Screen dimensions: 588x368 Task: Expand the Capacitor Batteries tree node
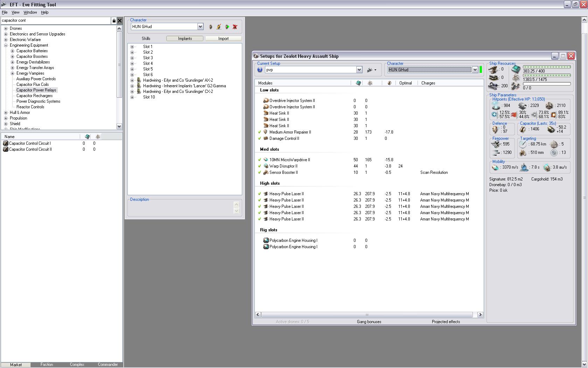13,51
